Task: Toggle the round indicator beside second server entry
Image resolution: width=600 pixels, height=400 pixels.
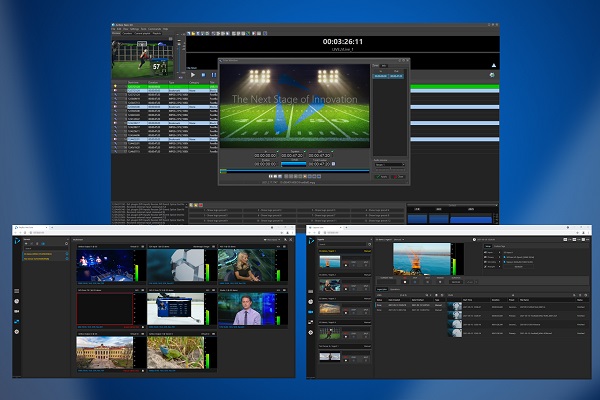Action: [x=67, y=259]
